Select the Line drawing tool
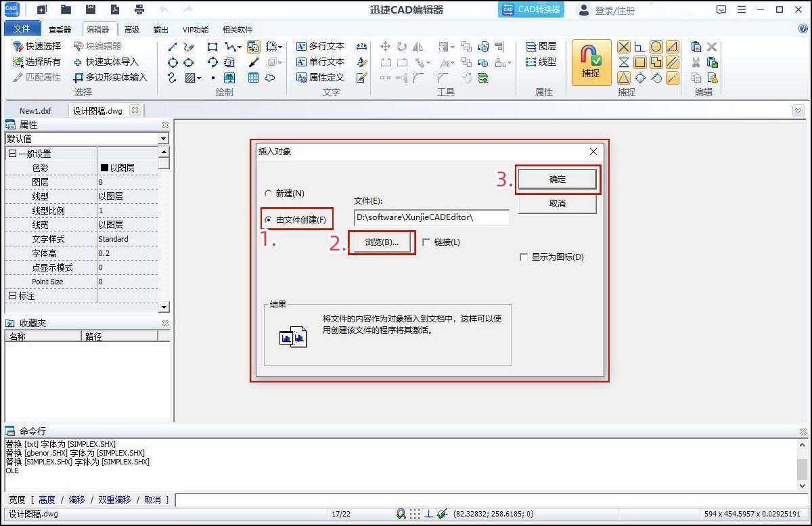 tap(173, 46)
